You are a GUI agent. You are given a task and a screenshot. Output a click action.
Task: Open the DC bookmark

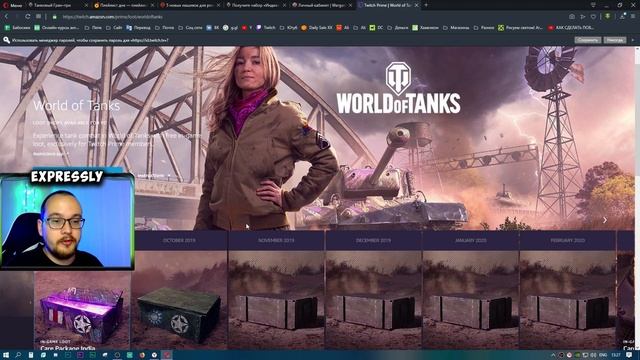[376, 28]
